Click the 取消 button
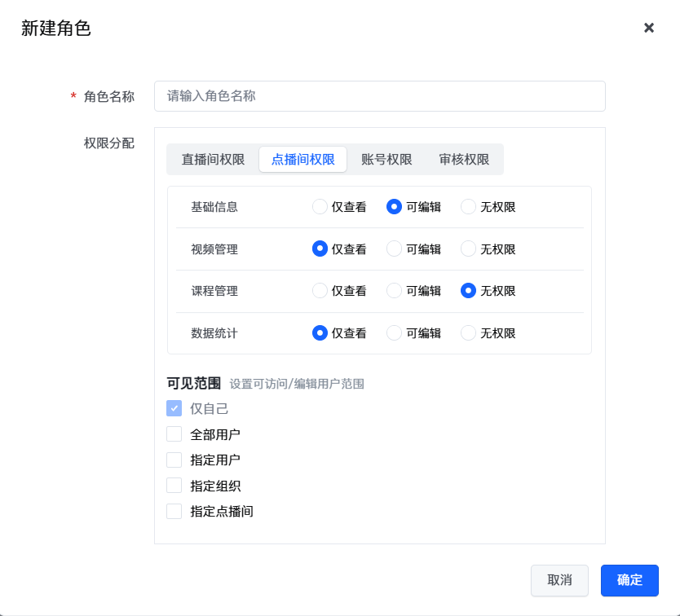Image resolution: width=680 pixels, height=616 pixels. (559, 580)
